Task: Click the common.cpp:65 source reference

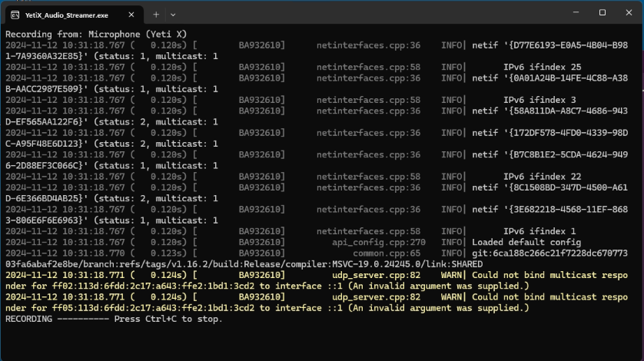Action: pyautogui.click(x=387, y=253)
